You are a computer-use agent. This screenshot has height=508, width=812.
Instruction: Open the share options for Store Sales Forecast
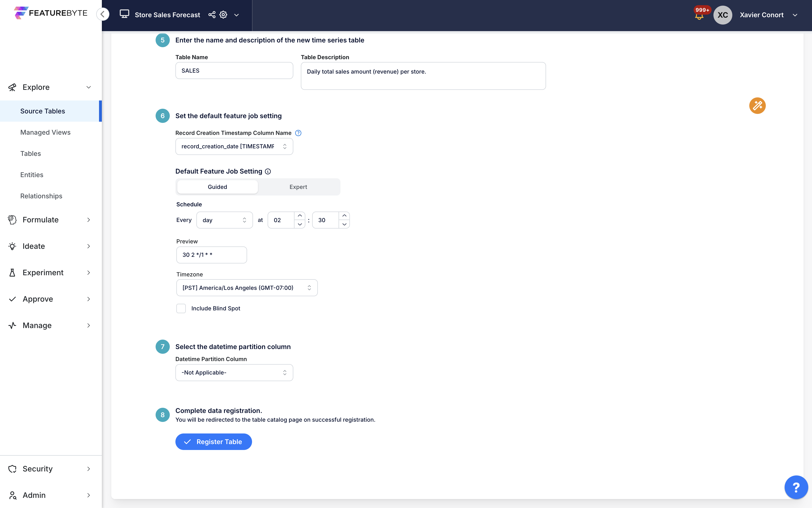pos(211,15)
